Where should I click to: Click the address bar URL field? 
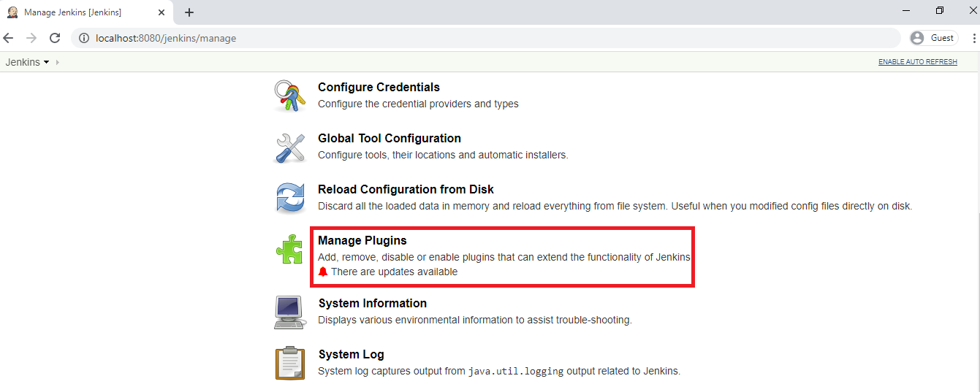(486, 38)
